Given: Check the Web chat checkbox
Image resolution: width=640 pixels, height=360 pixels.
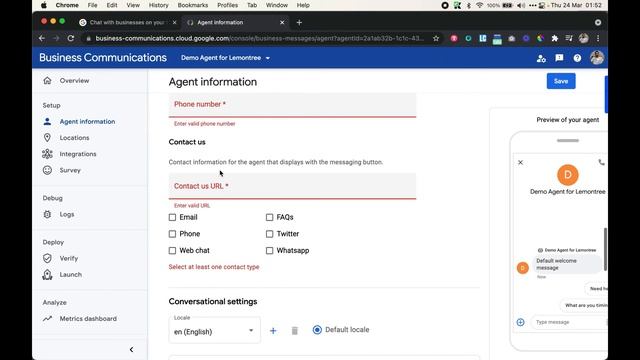Looking at the screenshot, I should click(x=172, y=251).
